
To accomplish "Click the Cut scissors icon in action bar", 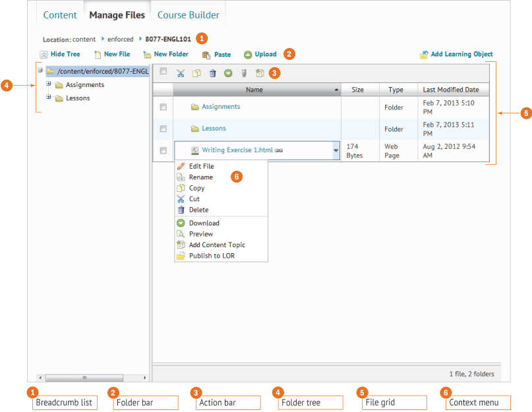I will [181, 73].
